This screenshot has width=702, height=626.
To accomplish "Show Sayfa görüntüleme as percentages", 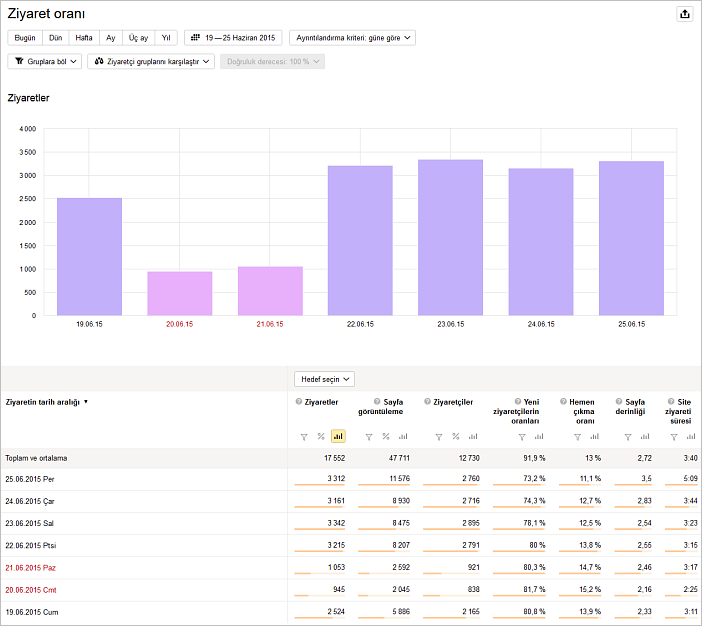I will 386,436.
